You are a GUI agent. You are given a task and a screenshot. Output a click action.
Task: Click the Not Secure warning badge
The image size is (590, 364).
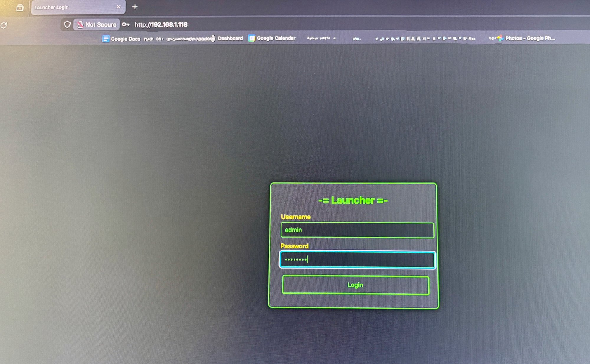click(97, 24)
